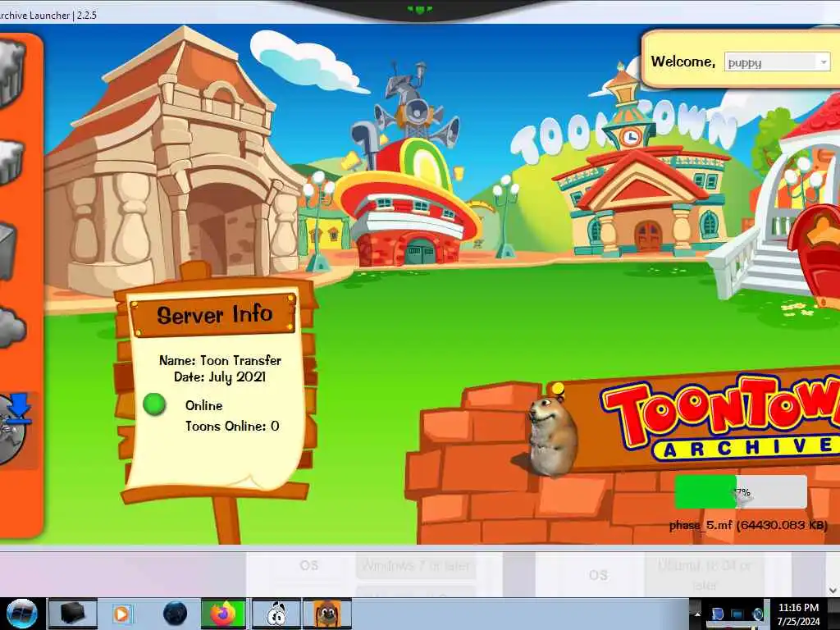Click the 'Welcome,' label

tap(683, 62)
